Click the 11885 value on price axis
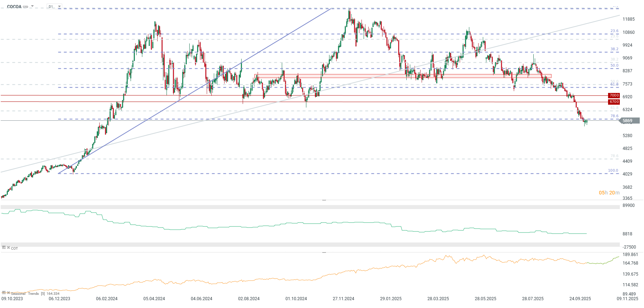This screenshot has height=308, width=644. 628,19
